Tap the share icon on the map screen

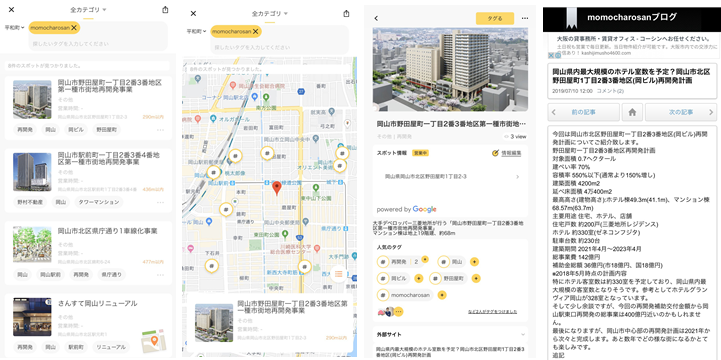[347, 14]
